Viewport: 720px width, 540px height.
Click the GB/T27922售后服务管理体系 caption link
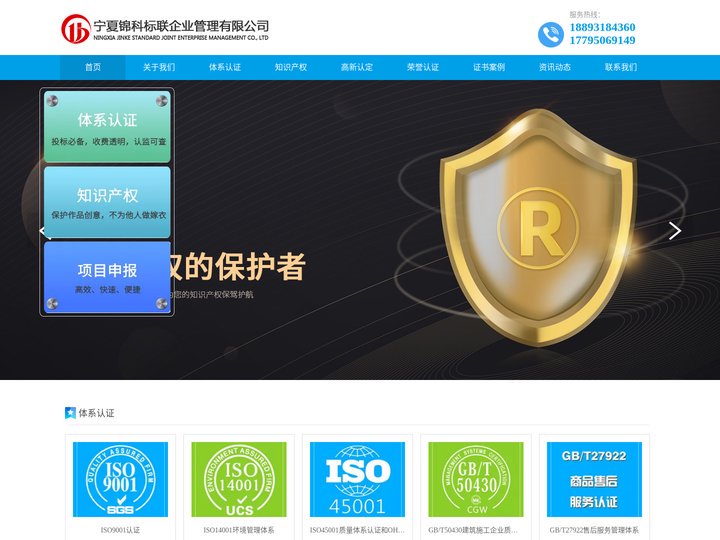(x=594, y=530)
